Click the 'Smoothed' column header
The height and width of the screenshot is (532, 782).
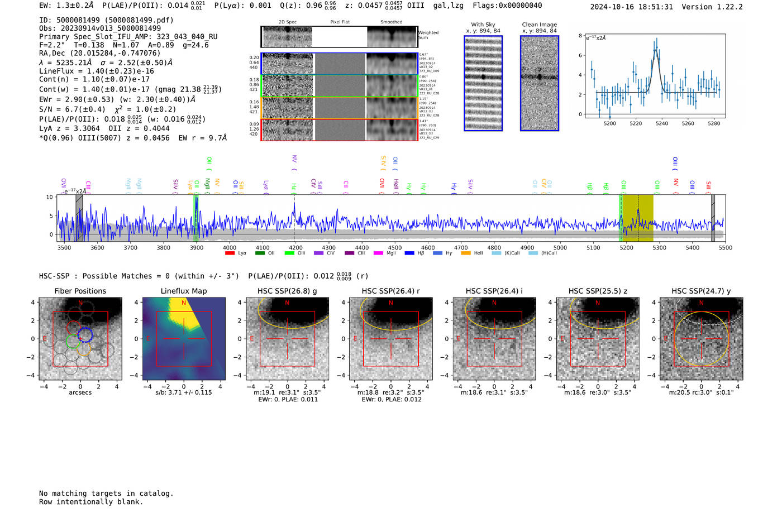(x=392, y=22)
